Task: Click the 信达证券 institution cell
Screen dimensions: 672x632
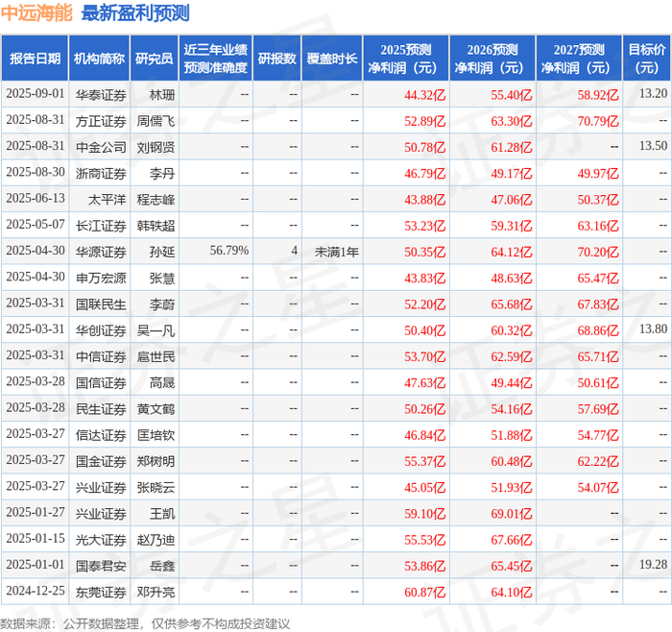Action: [x=101, y=435]
